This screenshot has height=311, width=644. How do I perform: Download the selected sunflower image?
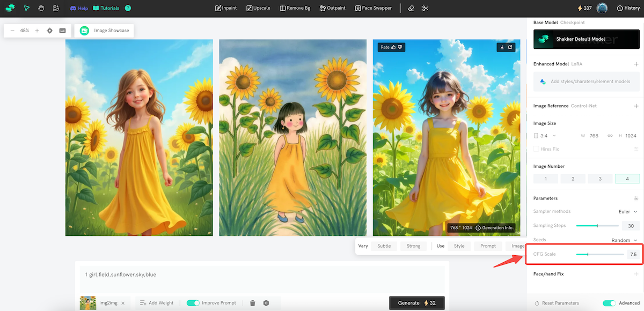pyautogui.click(x=502, y=47)
